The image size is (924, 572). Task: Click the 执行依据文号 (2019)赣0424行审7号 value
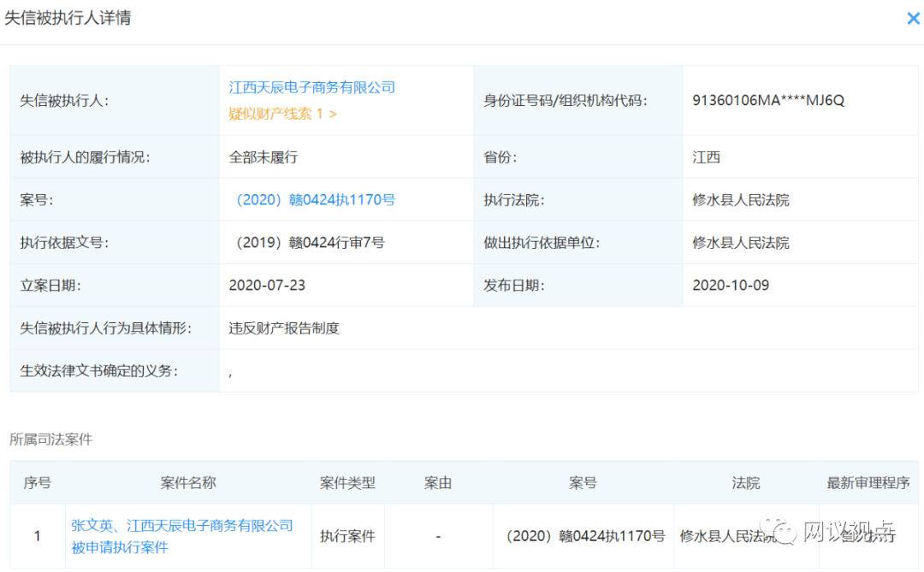pyautogui.click(x=307, y=243)
